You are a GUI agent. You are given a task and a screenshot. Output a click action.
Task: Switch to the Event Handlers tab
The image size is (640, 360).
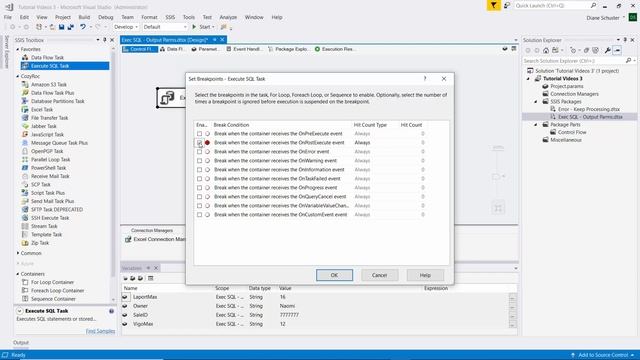(244, 49)
